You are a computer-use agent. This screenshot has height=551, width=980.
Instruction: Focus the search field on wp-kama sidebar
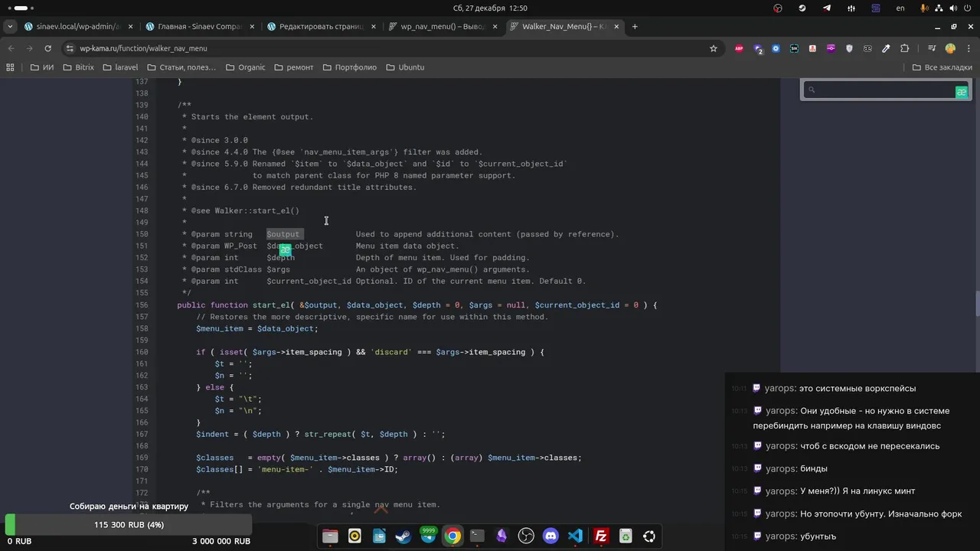coord(886,90)
